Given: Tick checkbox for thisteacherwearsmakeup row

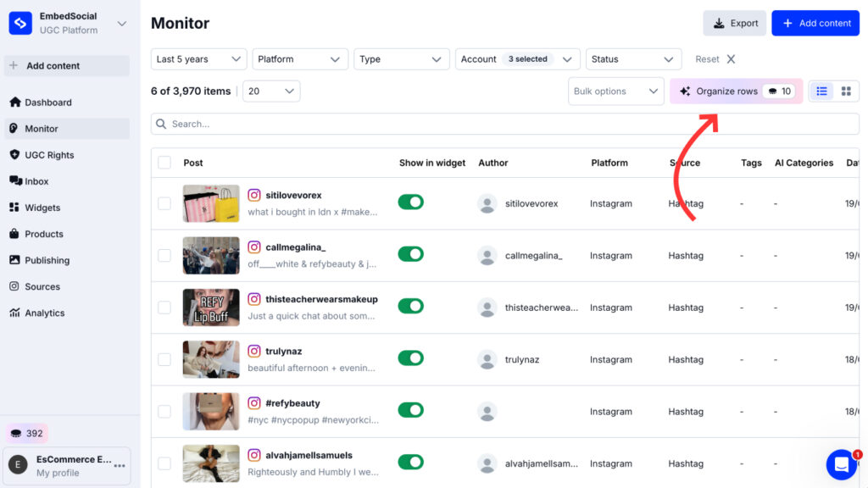Looking at the screenshot, I should [164, 307].
